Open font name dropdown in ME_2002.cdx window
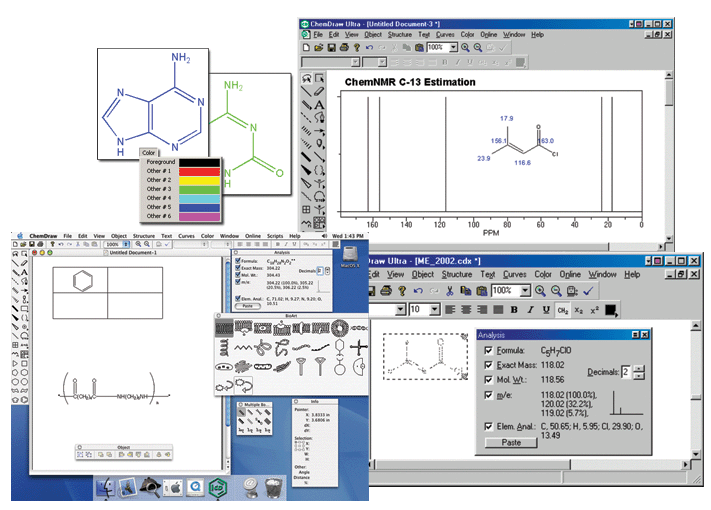The image size is (711, 510). 400,310
